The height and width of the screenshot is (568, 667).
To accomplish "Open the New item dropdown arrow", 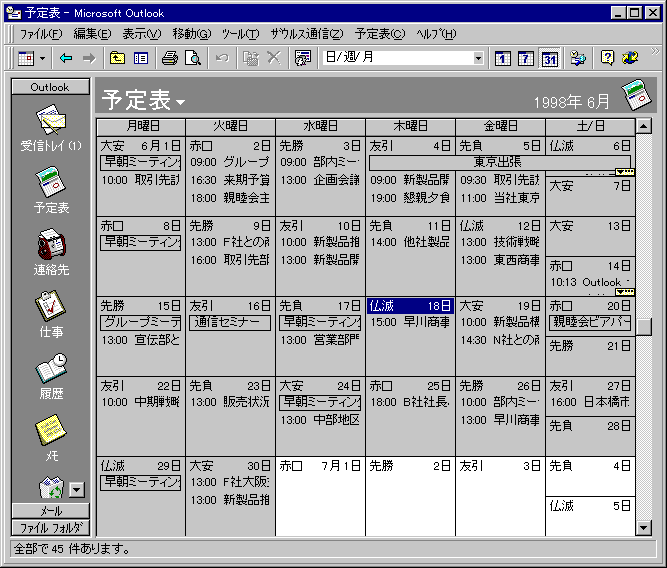I will point(42,58).
